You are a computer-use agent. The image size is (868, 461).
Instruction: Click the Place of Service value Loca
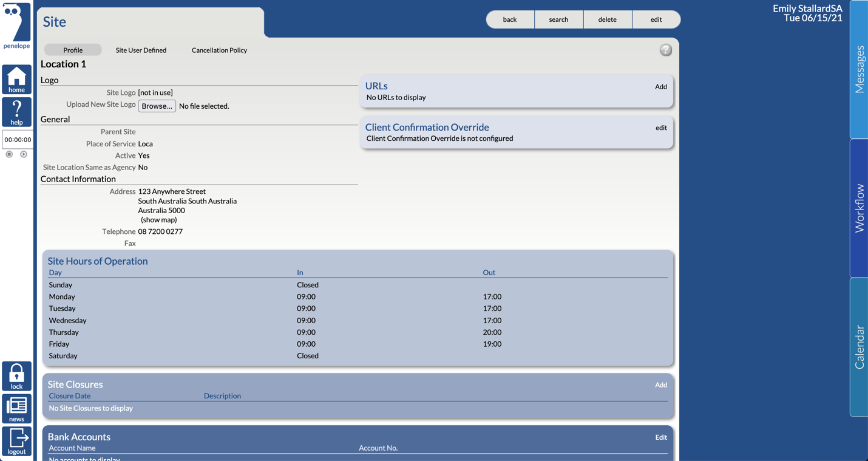(x=145, y=144)
